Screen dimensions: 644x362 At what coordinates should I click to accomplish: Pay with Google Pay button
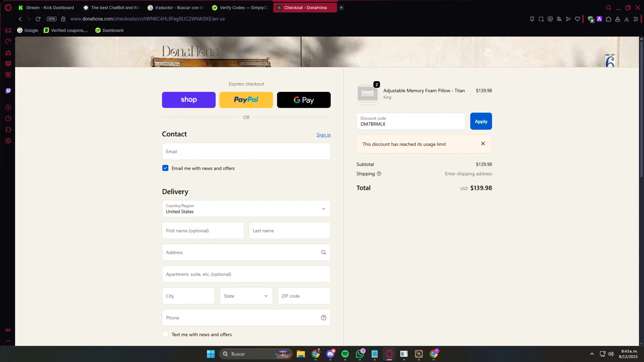click(x=304, y=100)
